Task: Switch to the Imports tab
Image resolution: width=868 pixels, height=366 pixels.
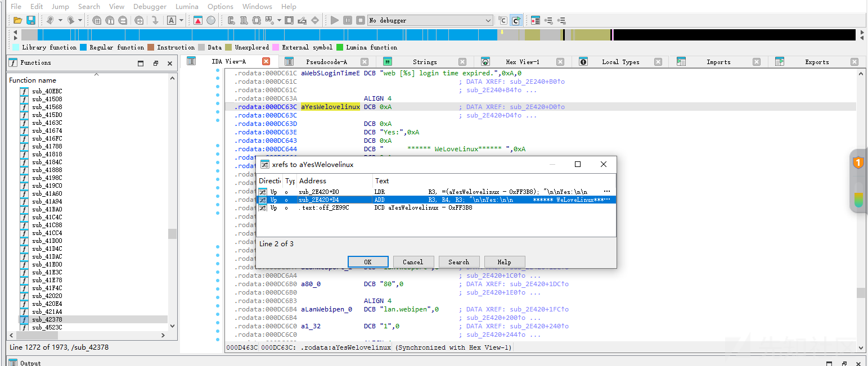Action: [x=718, y=62]
